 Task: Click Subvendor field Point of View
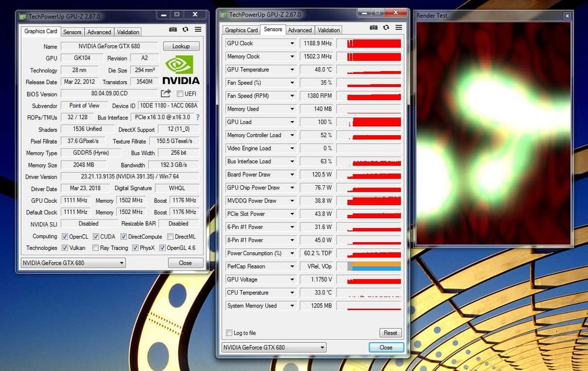pos(84,106)
